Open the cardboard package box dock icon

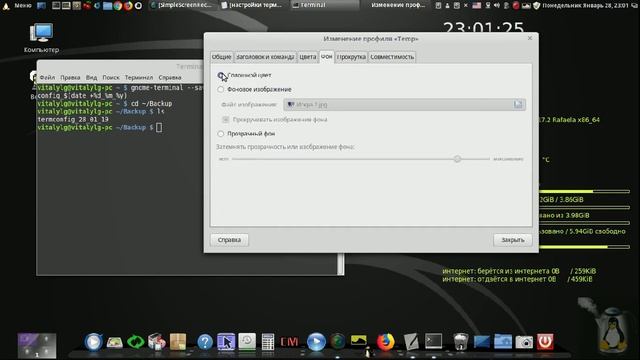(178, 342)
